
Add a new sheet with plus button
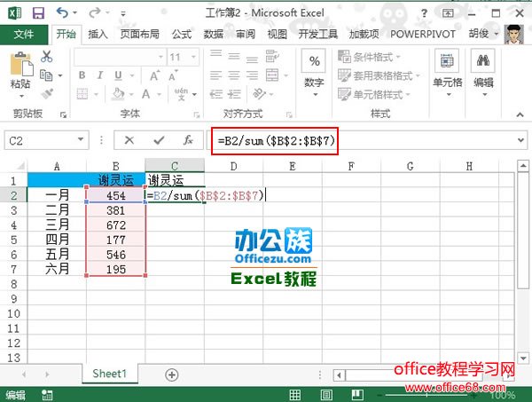(x=171, y=375)
